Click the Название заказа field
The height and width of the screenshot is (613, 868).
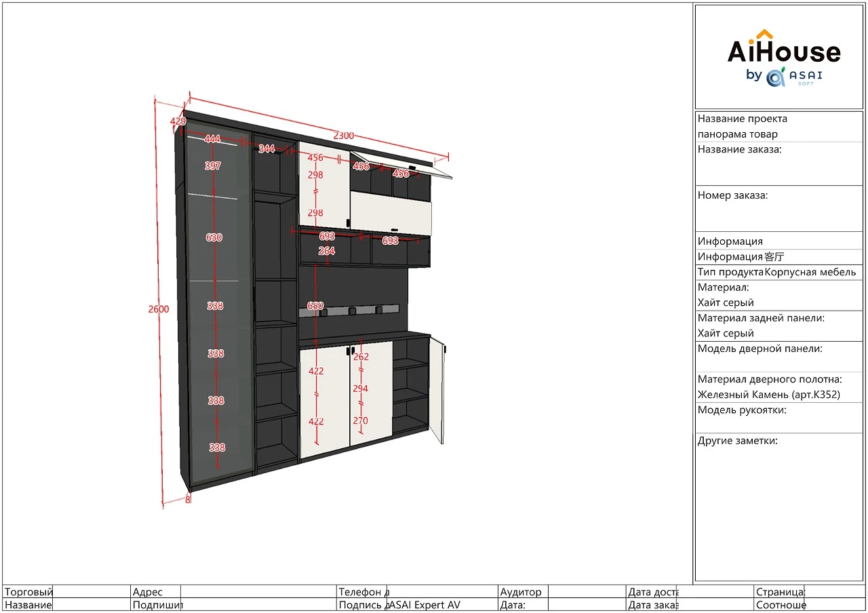coord(778,165)
